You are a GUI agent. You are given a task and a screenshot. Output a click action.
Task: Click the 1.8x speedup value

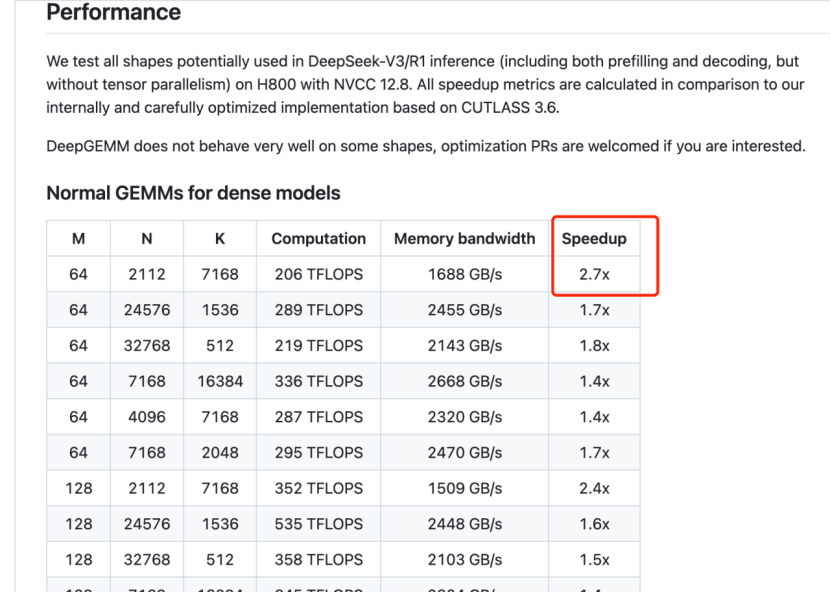pyautogui.click(x=594, y=345)
